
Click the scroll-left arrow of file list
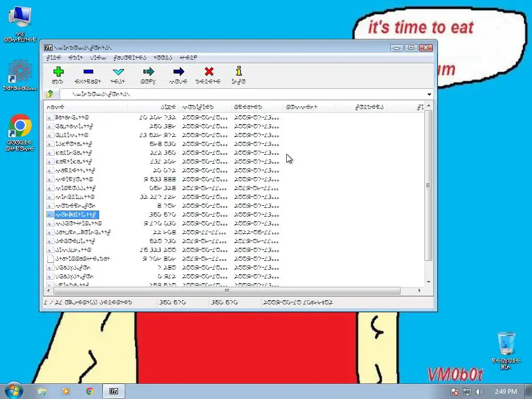tap(48, 290)
